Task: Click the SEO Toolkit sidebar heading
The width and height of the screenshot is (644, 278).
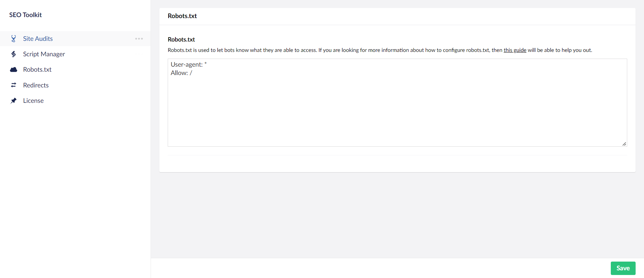Action: click(25, 15)
